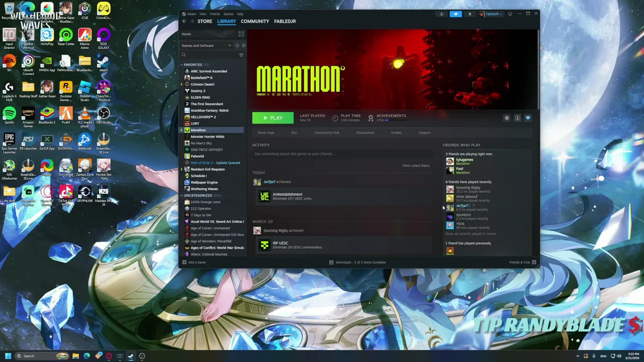Open the EA app desktop icon
Image resolution: width=644 pixels, height=362 pixels.
pyautogui.click(x=9, y=63)
